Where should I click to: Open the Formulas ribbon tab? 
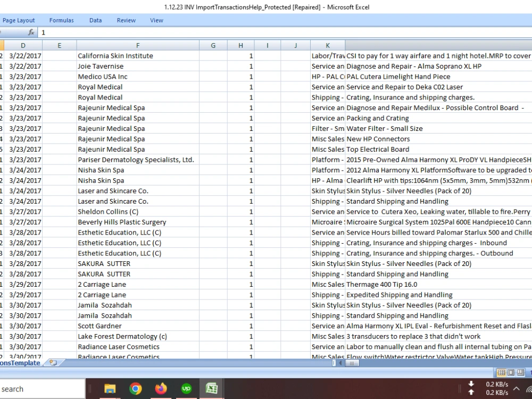[61, 20]
